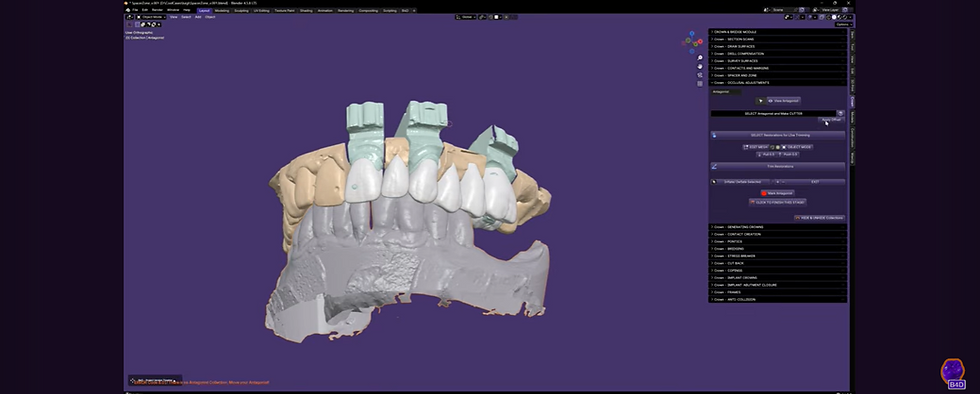
Task: Click CLICK TO FINISH THIS STAGE button
Action: (778, 202)
